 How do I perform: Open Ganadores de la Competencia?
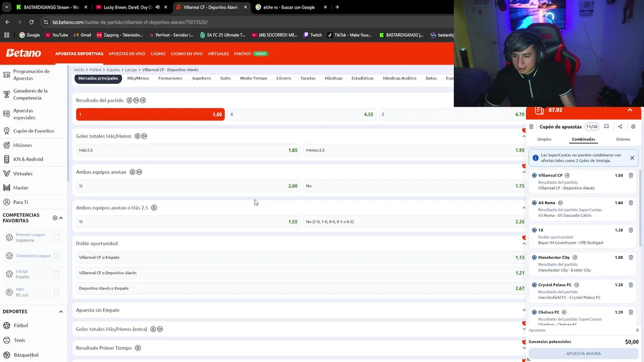(30, 94)
